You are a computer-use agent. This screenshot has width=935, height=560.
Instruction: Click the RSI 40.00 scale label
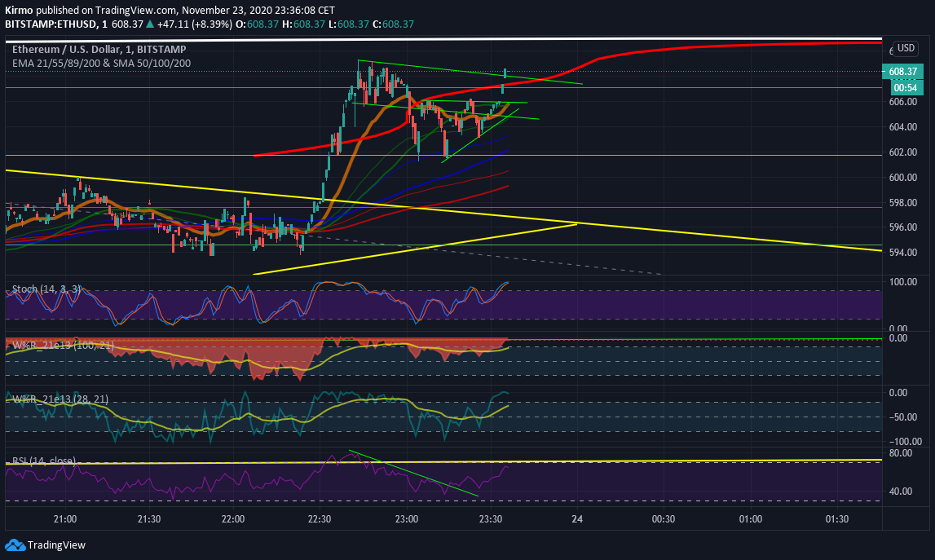coord(901,492)
